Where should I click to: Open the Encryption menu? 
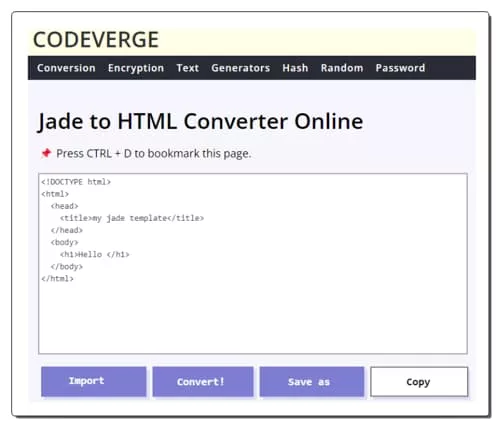click(136, 68)
